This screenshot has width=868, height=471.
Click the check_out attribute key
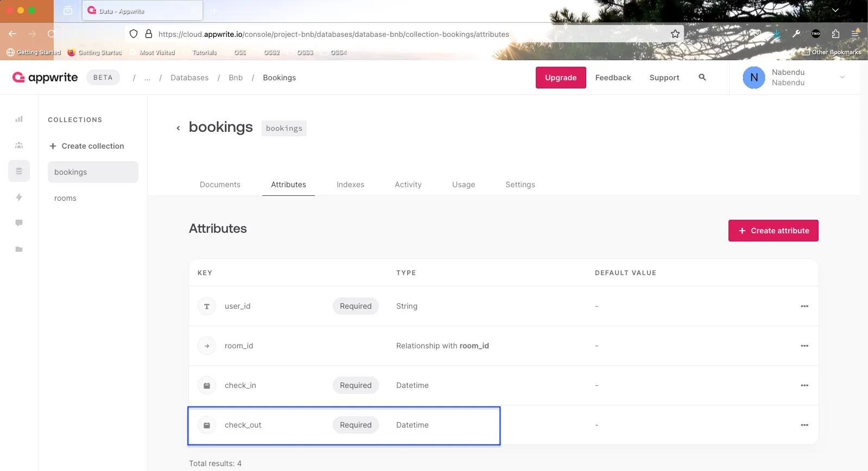[x=243, y=425]
